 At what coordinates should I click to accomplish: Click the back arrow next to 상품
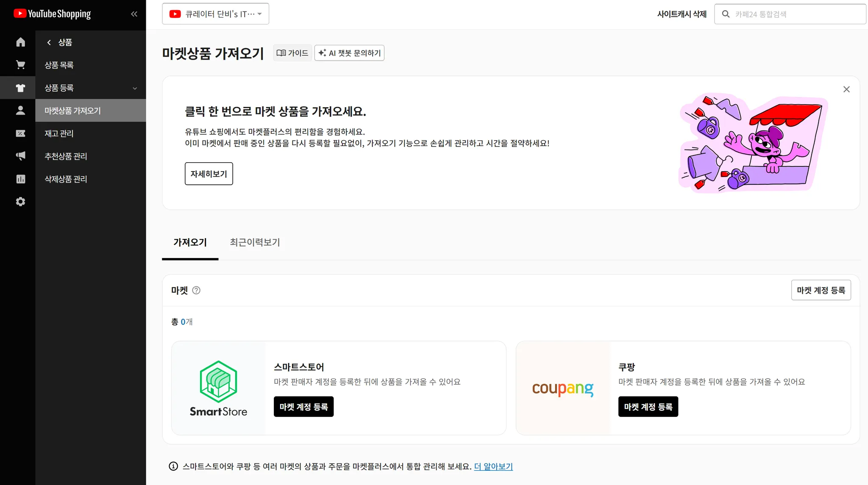pos(50,42)
